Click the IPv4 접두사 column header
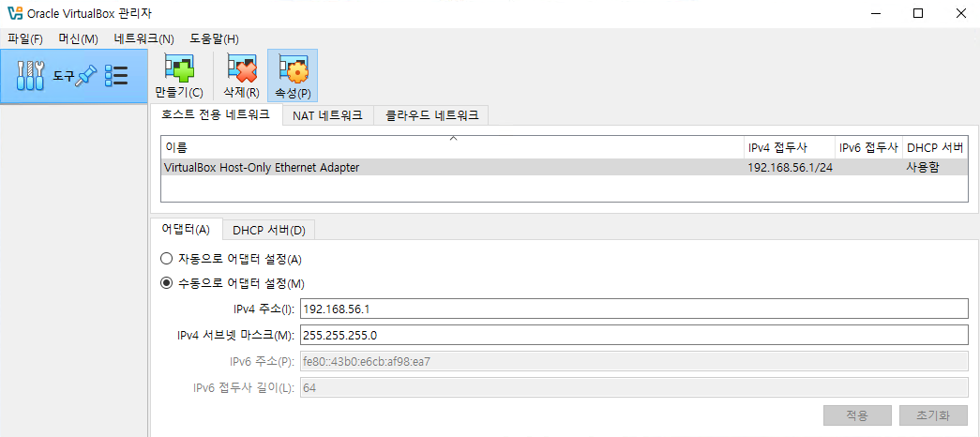Screen dimensions: 980x437 pos(790,148)
